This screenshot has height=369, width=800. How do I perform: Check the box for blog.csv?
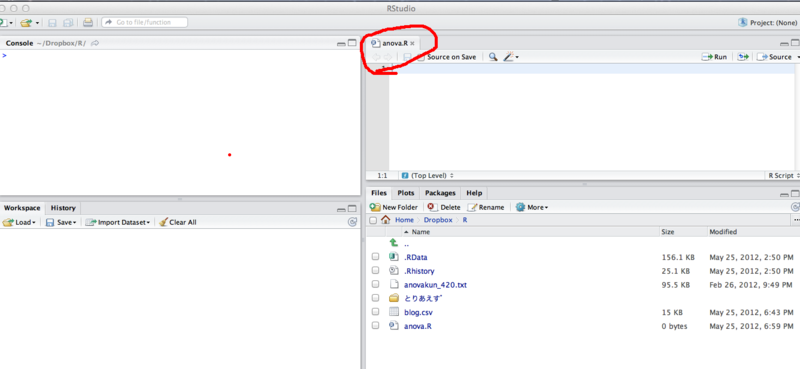click(x=376, y=312)
